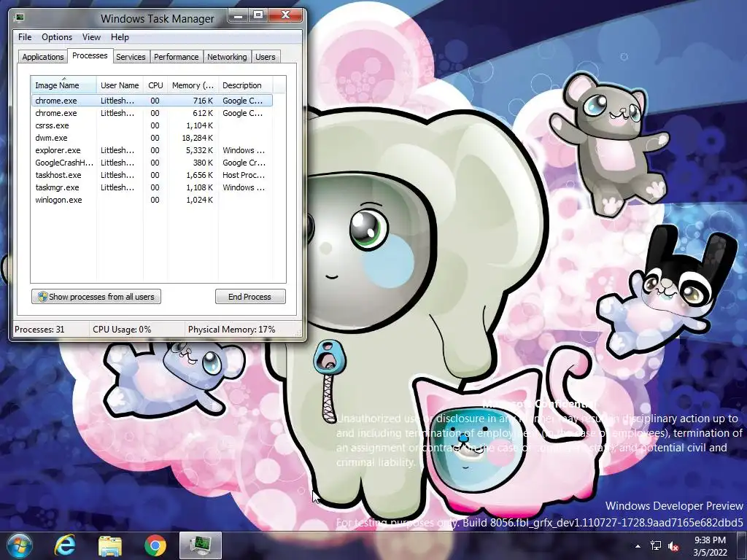Select the GoogleCrashH... process row
747x560 pixels.
(x=152, y=163)
